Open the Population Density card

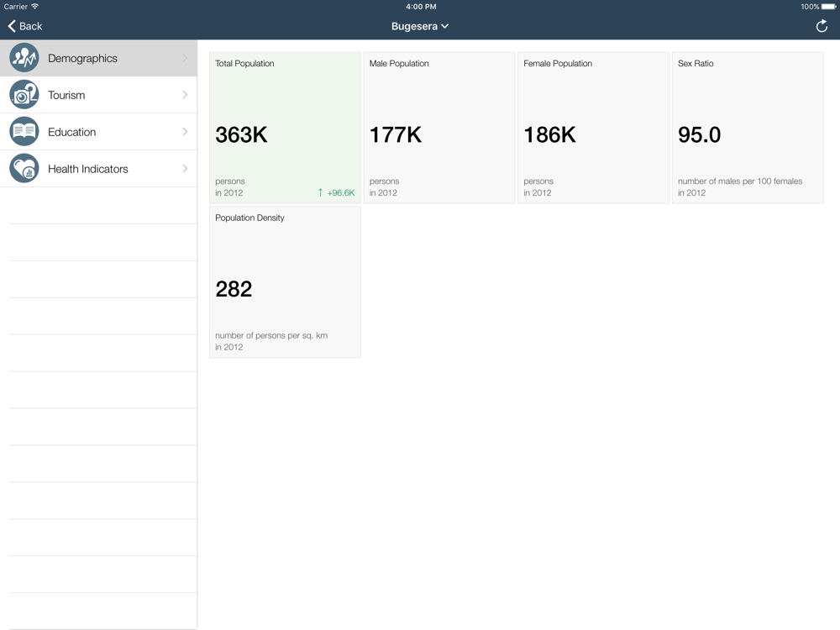pyautogui.click(x=285, y=282)
